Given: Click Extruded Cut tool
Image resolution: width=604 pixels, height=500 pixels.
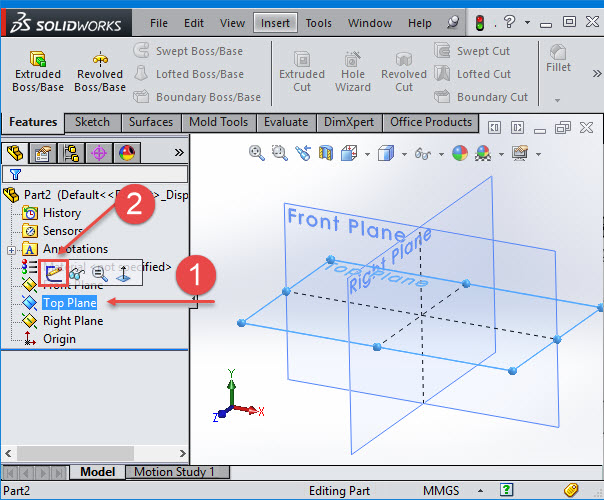Looking at the screenshot, I should tap(302, 72).
